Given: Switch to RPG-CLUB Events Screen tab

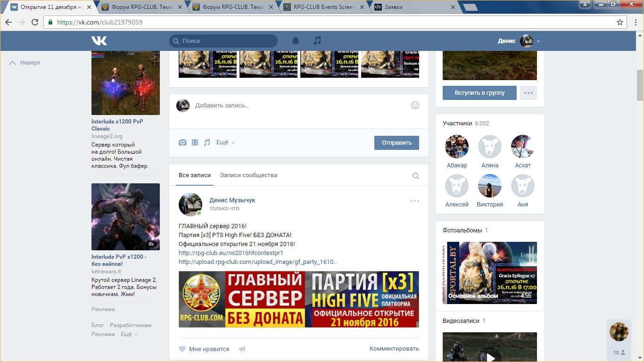Looking at the screenshot, I should pyautogui.click(x=323, y=7).
